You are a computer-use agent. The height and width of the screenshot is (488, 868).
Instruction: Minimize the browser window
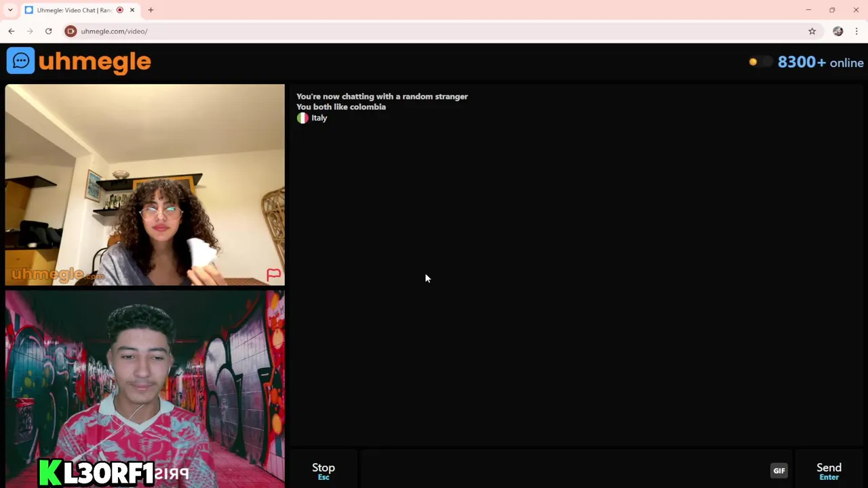click(x=808, y=10)
